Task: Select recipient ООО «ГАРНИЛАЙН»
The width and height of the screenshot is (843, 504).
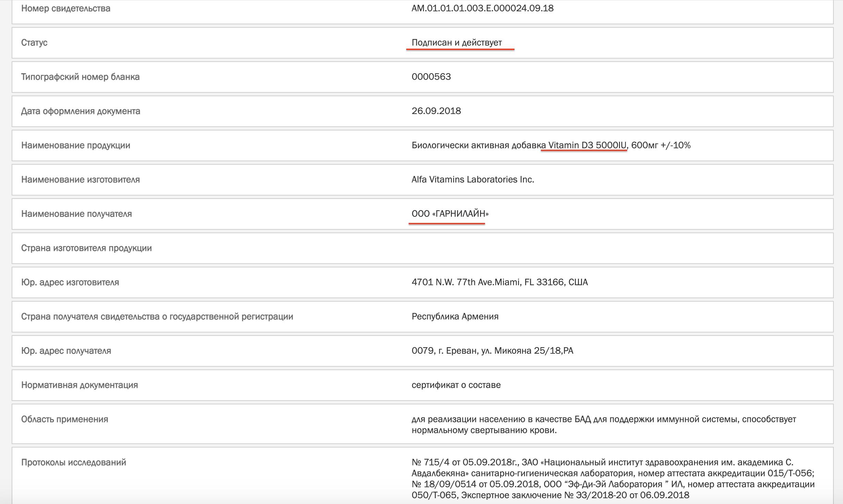Action: [x=450, y=214]
